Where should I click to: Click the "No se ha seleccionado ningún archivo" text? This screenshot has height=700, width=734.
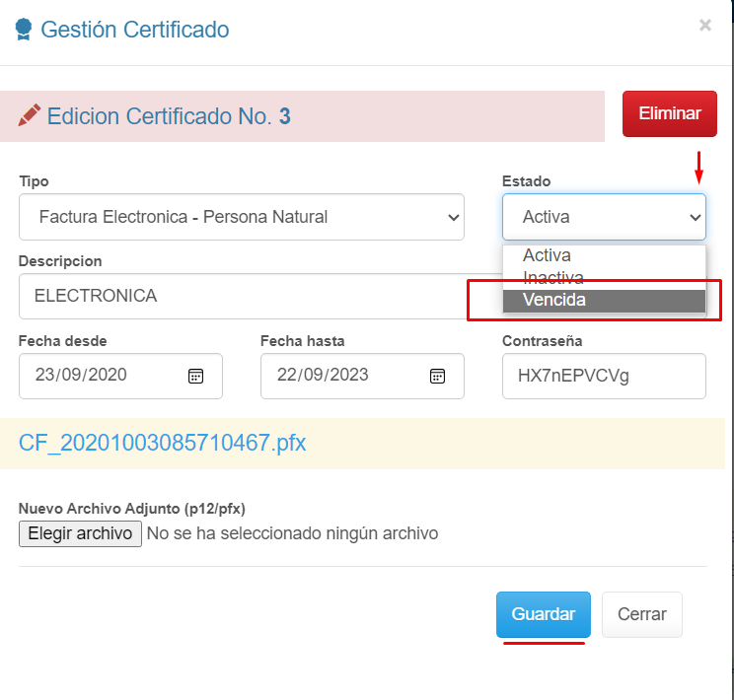point(292,533)
